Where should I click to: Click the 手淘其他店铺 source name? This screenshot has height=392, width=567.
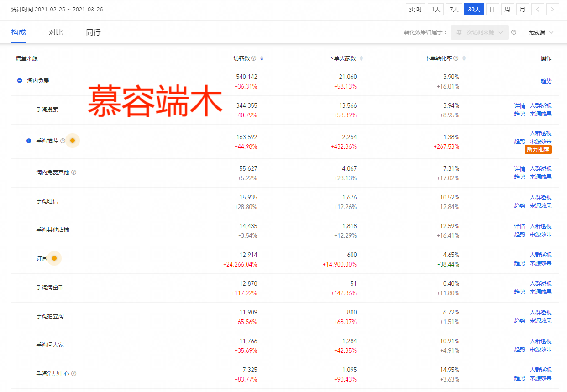pos(53,230)
